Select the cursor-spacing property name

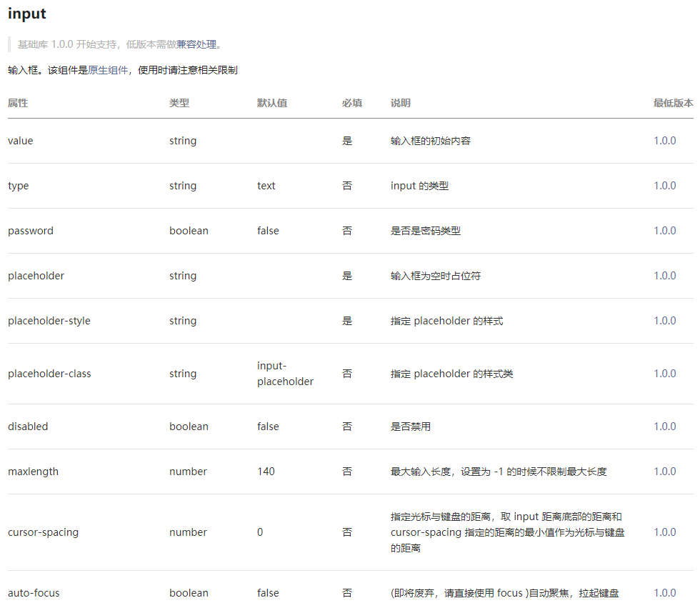pos(44,532)
